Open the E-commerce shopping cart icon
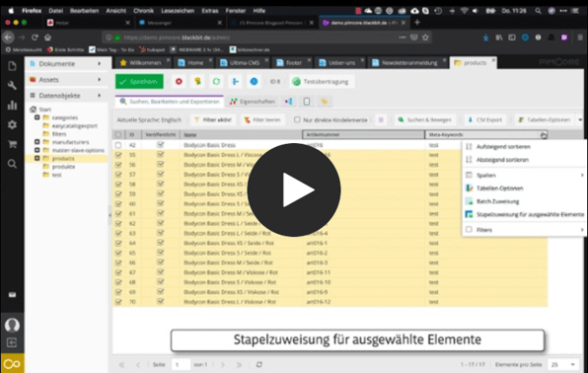 click(12, 144)
